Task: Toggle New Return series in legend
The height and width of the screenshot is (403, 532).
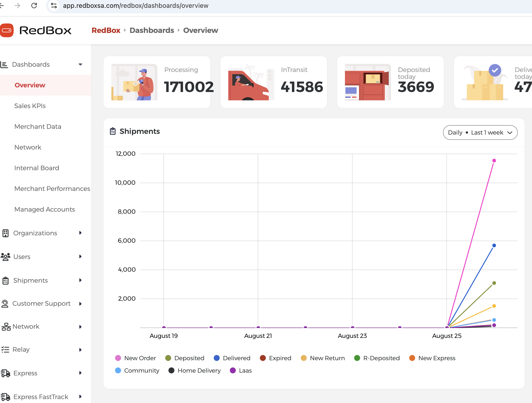Action: (323, 358)
